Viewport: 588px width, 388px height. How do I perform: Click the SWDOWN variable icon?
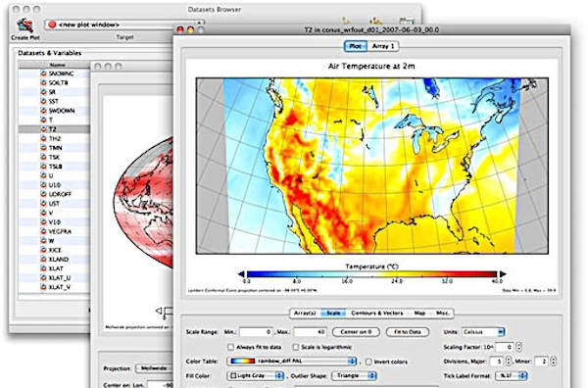(x=44, y=111)
